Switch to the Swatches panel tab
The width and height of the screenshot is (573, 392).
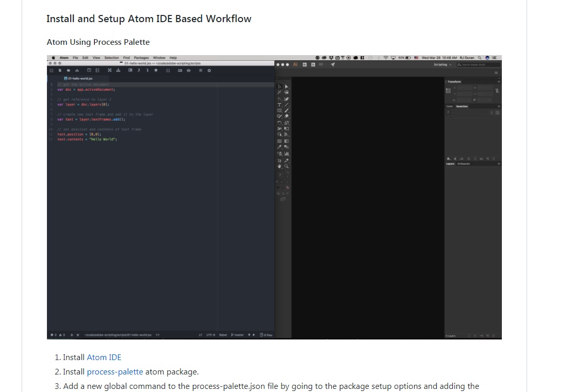(462, 107)
